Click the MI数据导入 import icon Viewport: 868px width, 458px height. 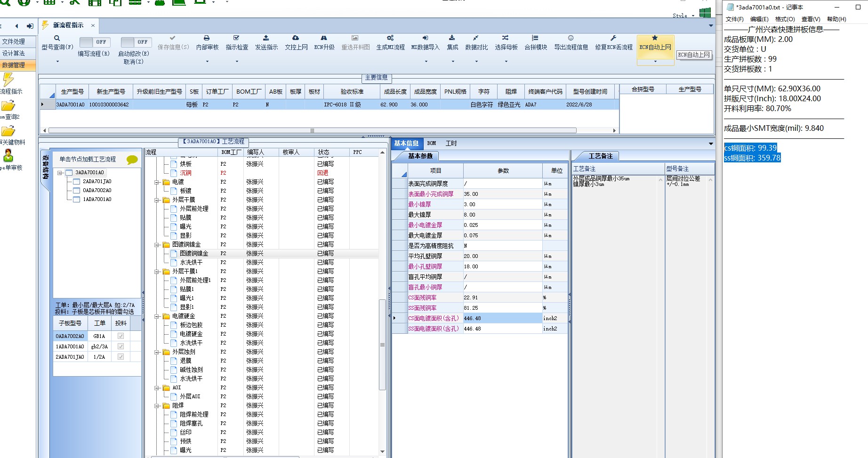425,38
